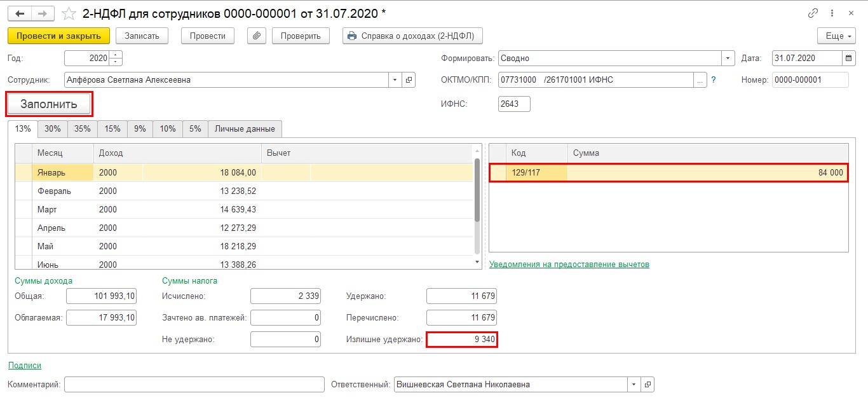Increase the year with the up stepper
This screenshot has width=868, height=400.
(x=116, y=55)
